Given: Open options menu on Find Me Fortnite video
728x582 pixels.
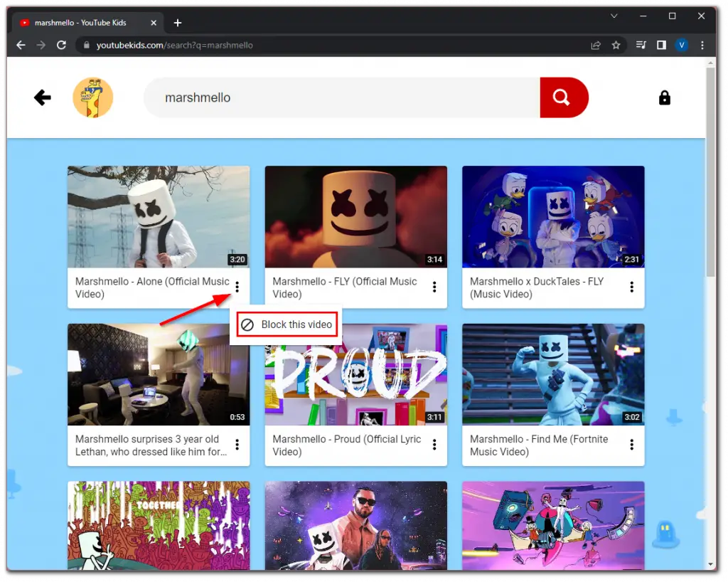Looking at the screenshot, I should coord(631,445).
